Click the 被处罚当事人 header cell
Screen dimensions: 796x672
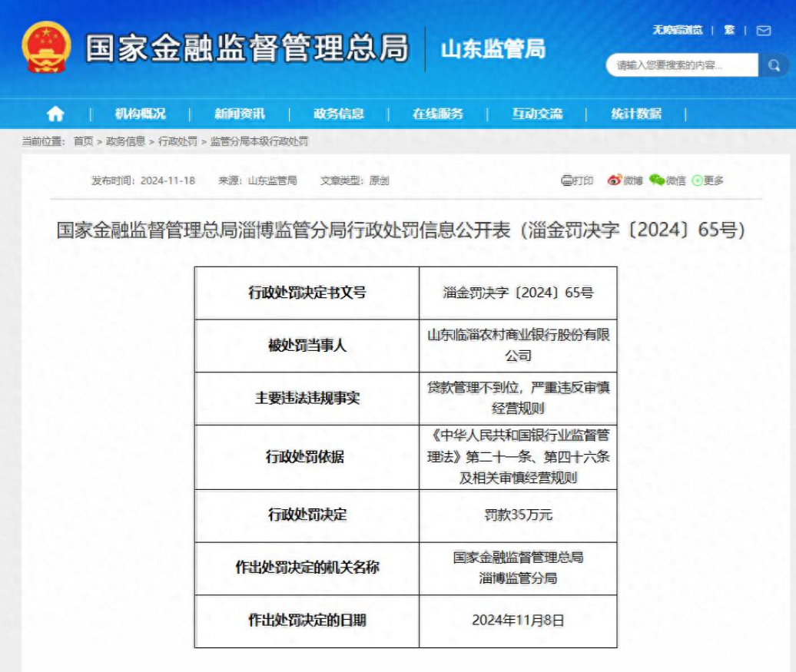(x=307, y=346)
